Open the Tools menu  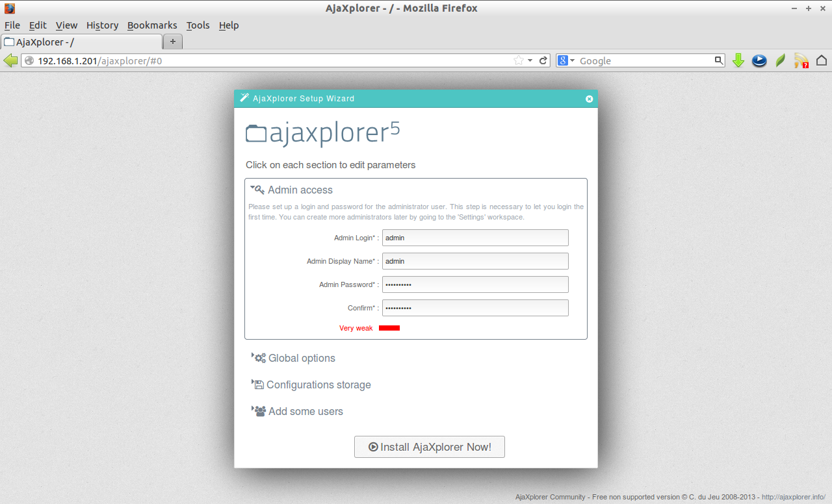tap(198, 25)
